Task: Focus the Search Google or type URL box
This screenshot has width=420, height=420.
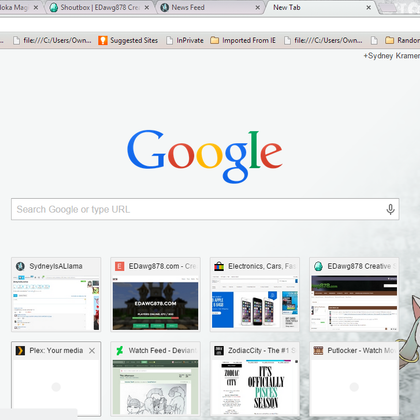Action: pyautogui.click(x=205, y=209)
